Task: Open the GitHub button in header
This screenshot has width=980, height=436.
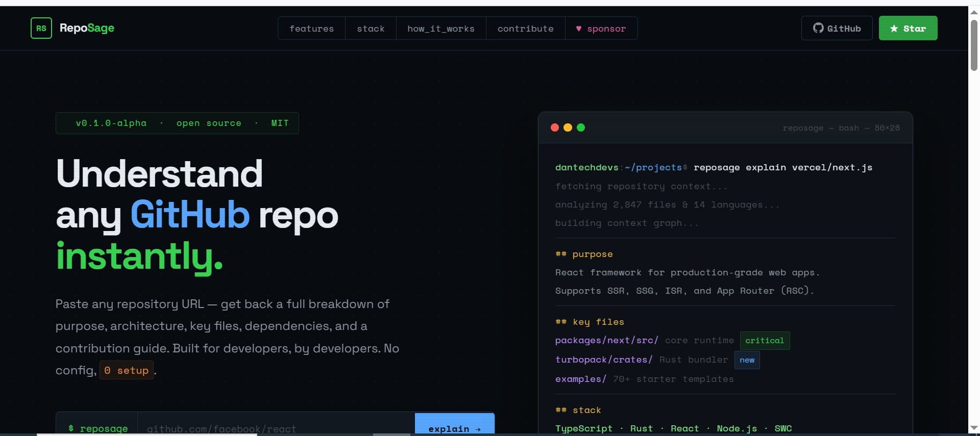Action: coord(837,29)
